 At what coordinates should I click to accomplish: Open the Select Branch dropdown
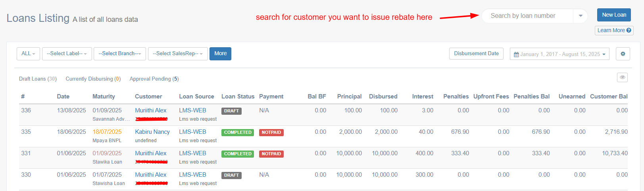click(x=119, y=54)
